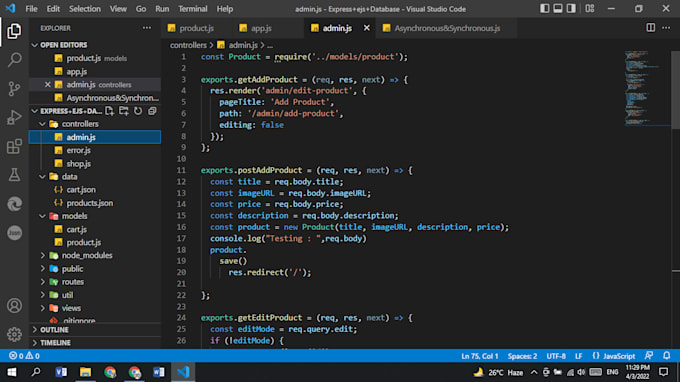Screen dimensions: 680x382
Task: Open the Search view in activity bar
Action: (14, 60)
